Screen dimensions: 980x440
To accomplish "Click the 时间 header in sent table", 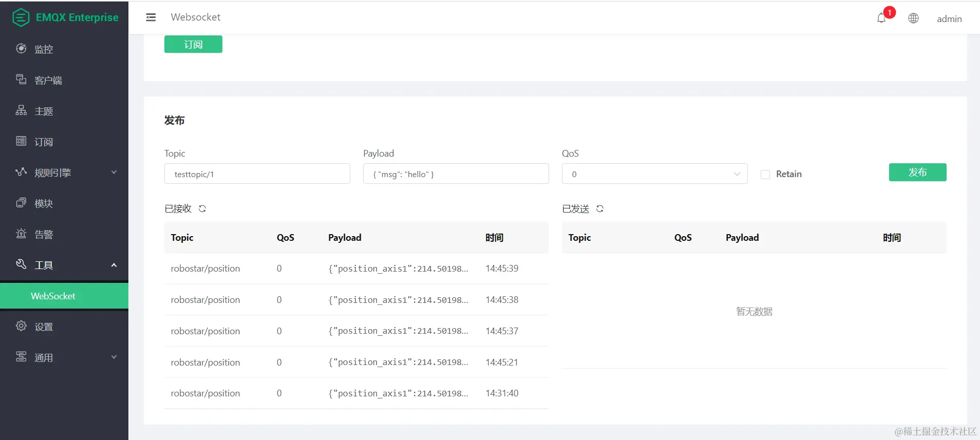I will click(892, 237).
